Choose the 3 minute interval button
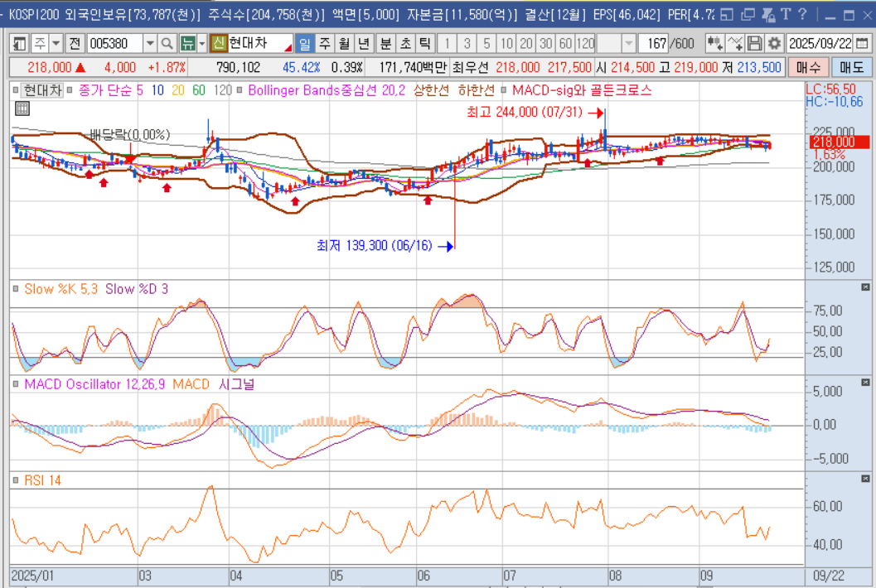Screen dimensions: 876x588 tap(467, 43)
